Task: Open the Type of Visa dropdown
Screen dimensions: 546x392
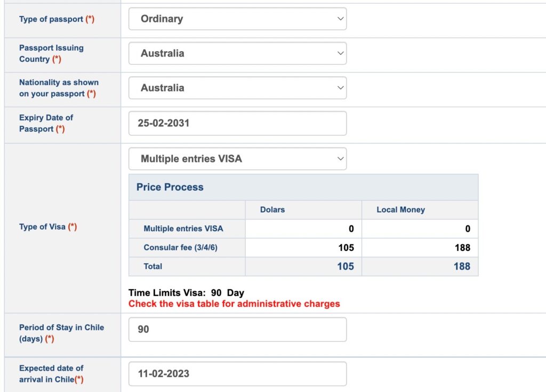Action: (x=237, y=159)
